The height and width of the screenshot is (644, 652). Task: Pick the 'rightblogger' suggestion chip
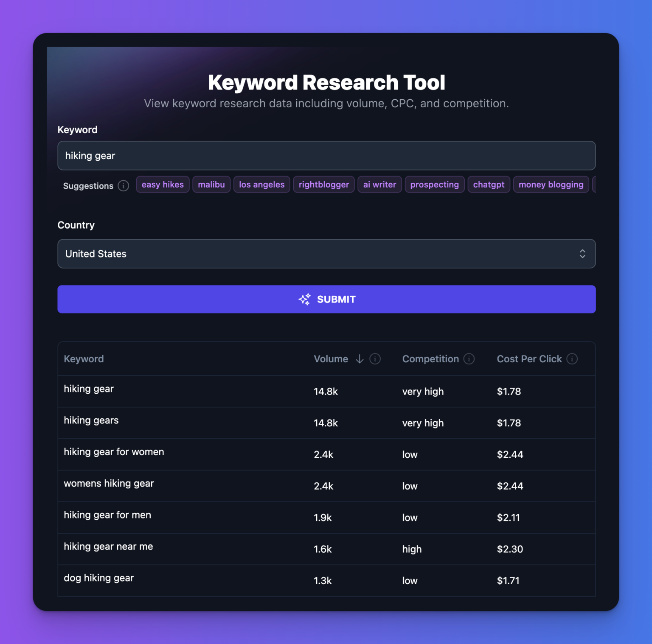[x=323, y=184]
